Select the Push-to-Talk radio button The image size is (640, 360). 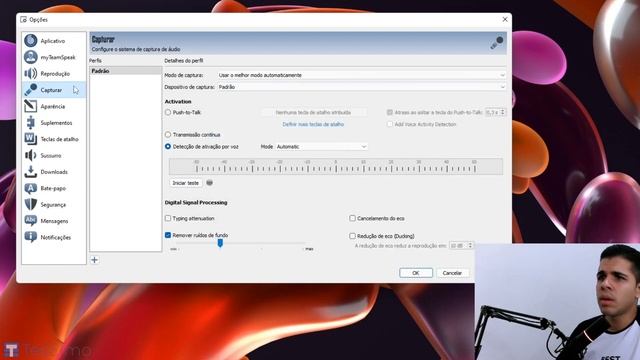(x=168, y=112)
